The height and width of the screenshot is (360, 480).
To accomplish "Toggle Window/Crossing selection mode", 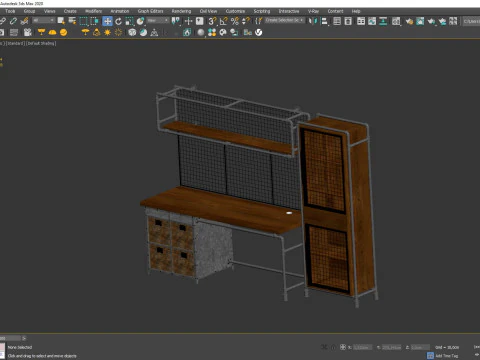I will (x=94, y=21).
